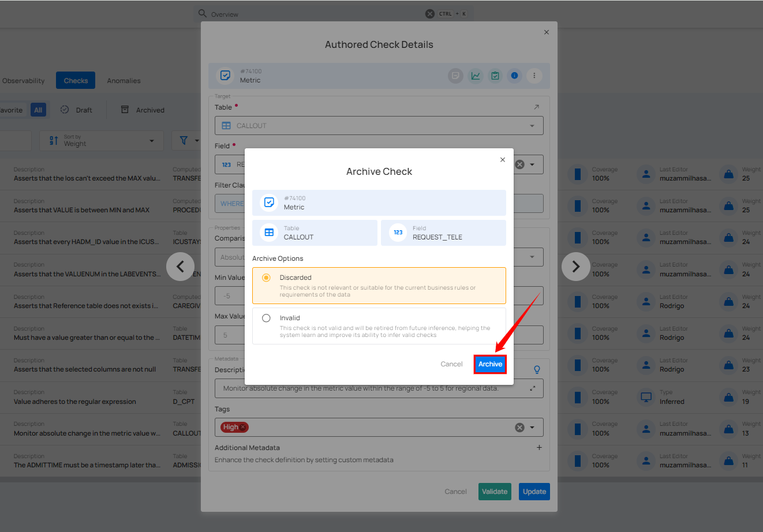763x532 pixels.
Task: Click the description lightbulb suggestion icon
Action: 537,370
